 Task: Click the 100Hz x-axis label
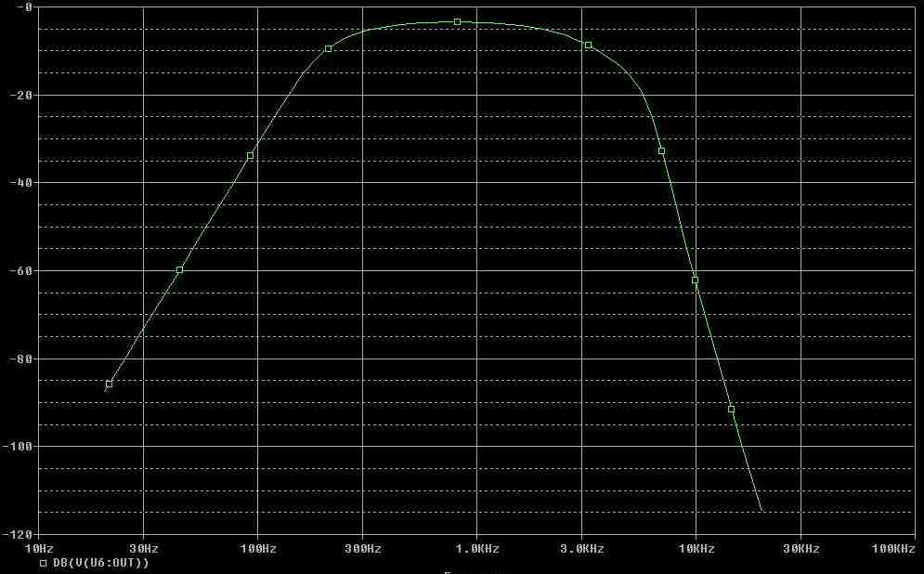point(258,549)
